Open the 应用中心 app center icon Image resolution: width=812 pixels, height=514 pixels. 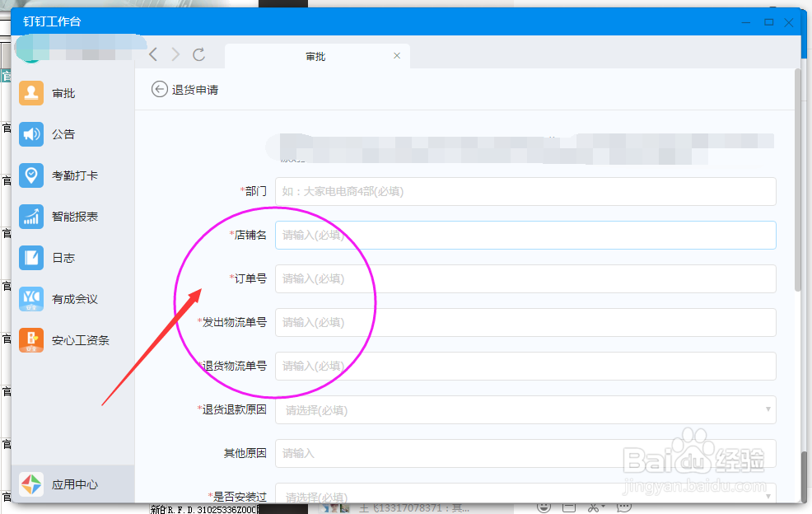[x=31, y=484]
